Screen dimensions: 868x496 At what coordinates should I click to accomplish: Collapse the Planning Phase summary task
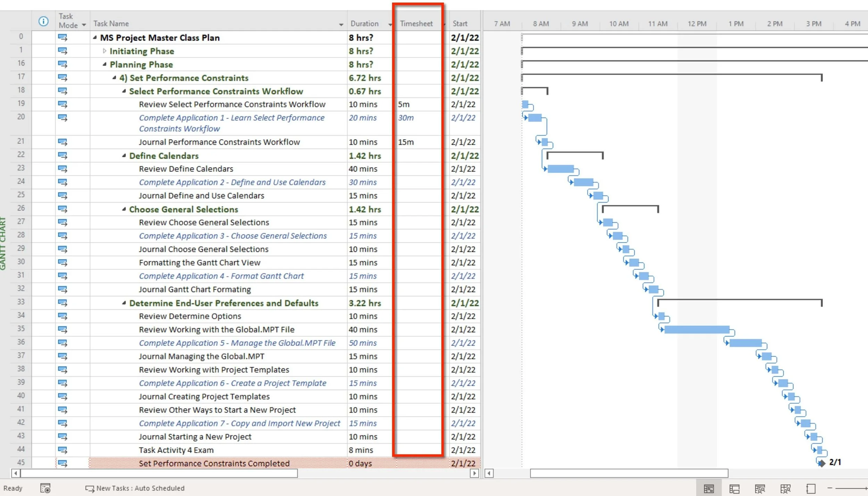105,64
